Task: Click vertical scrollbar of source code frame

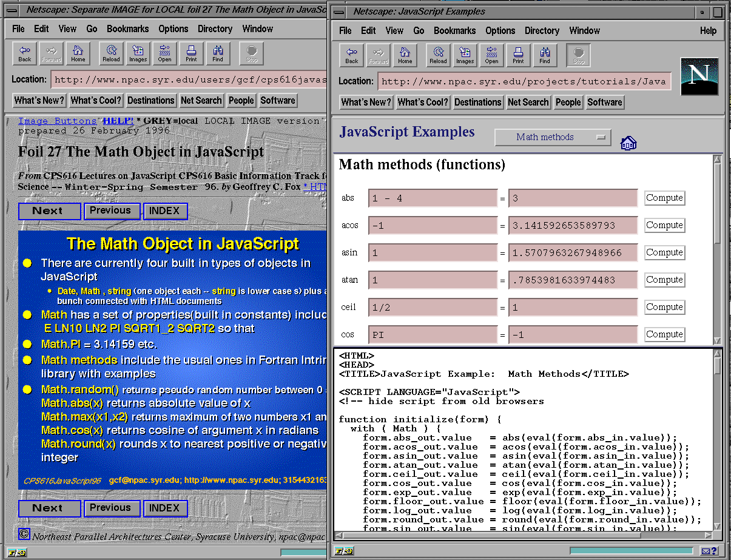Action: (x=717, y=440)
